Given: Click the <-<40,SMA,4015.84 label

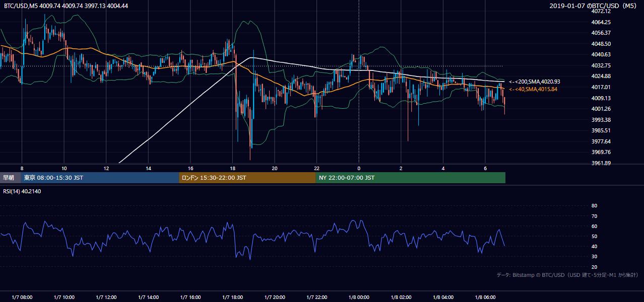Looking at the screenshot, I should coord(533,89).
